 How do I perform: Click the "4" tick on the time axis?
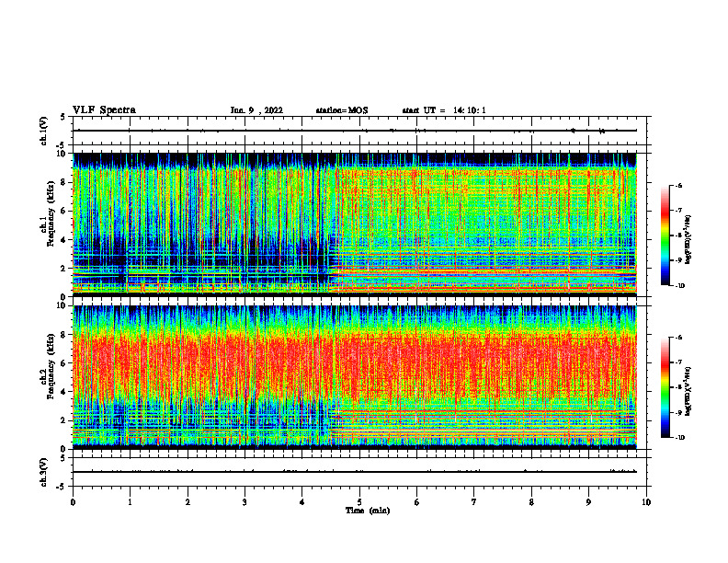(x=302, y=502)
